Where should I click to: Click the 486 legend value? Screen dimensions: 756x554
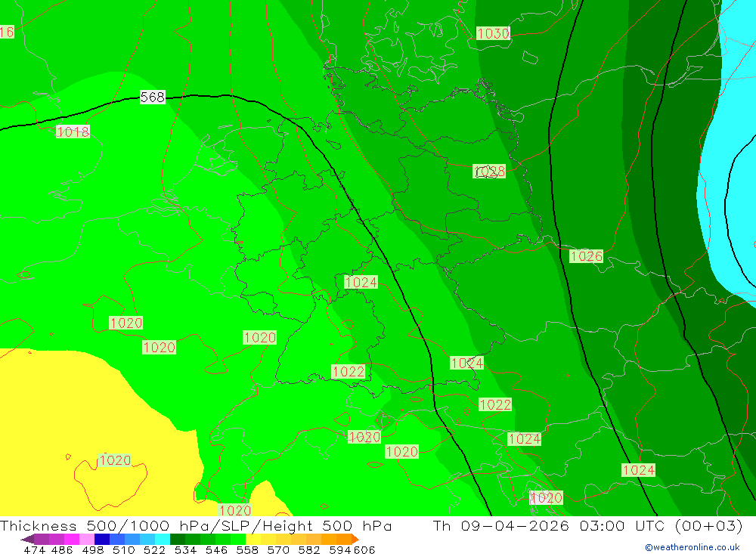[x=62, y=549]
